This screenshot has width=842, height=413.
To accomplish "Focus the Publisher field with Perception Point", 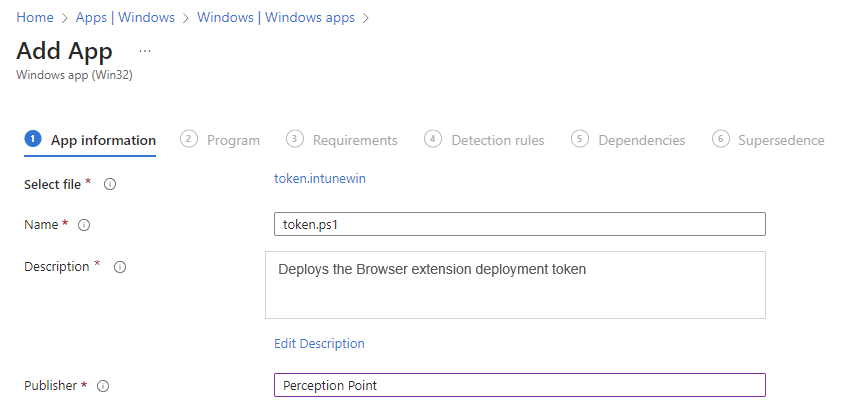I will pyautogui.click(x=519, y=385).
